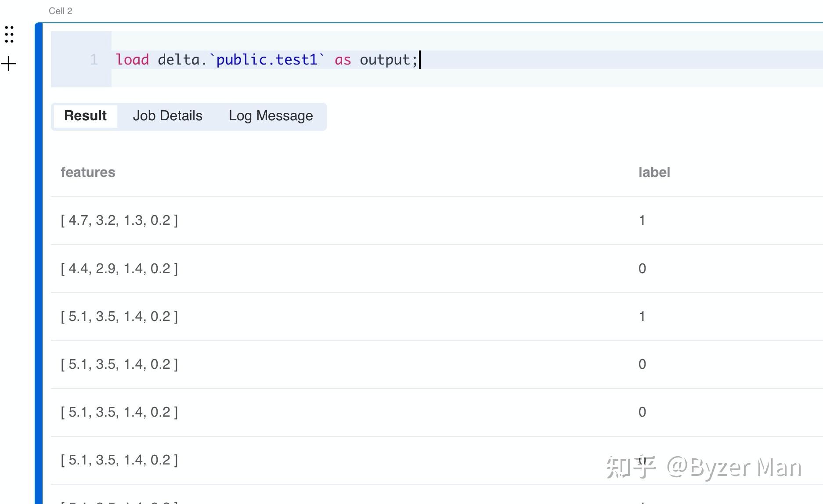Click the blue cell selection bar
This screenshot has width=823, height=504.
pos(39,263)
